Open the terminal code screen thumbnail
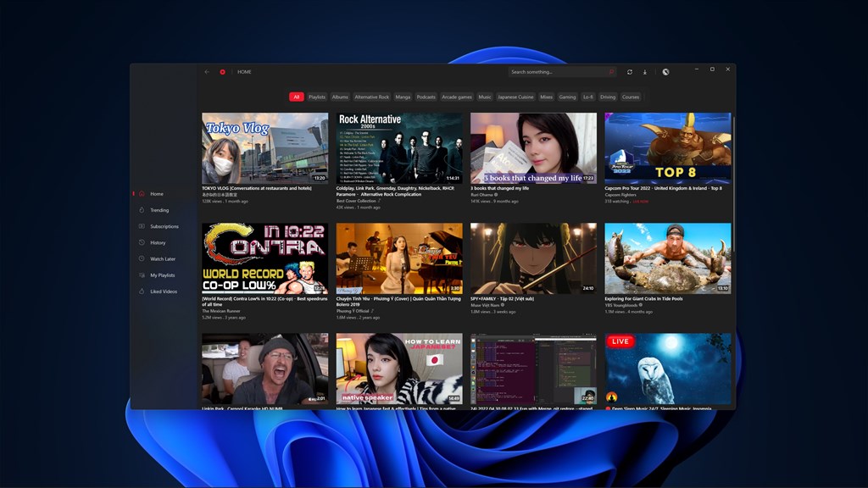This screenshot has width=868, height=488. 534,369
